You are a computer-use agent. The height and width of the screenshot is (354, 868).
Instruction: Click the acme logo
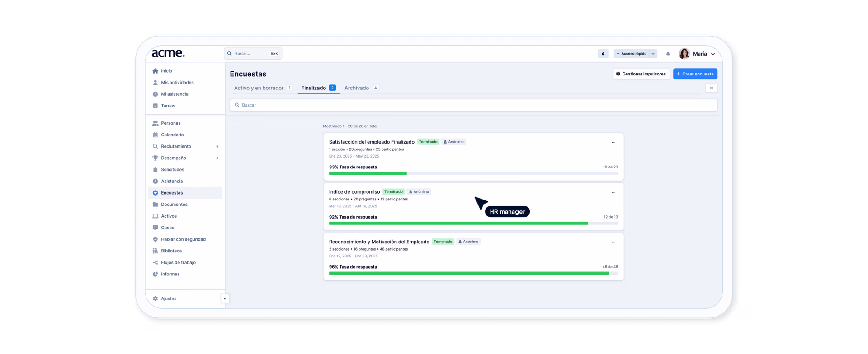coord(168,53)
